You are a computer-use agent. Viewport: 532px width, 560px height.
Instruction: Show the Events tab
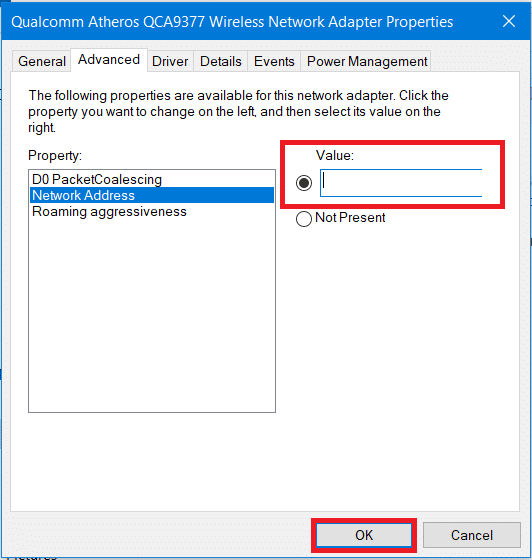pyautogui.click(x=274, y=61)
